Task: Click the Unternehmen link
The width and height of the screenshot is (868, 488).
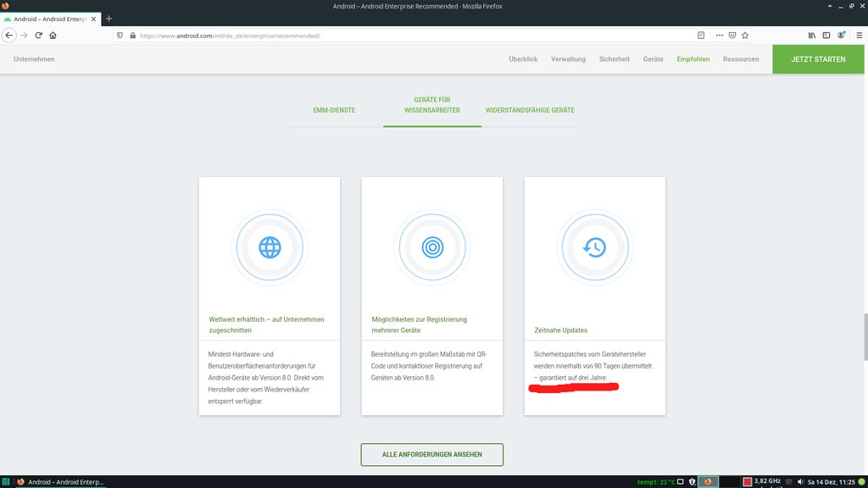Action: (34, 59)
